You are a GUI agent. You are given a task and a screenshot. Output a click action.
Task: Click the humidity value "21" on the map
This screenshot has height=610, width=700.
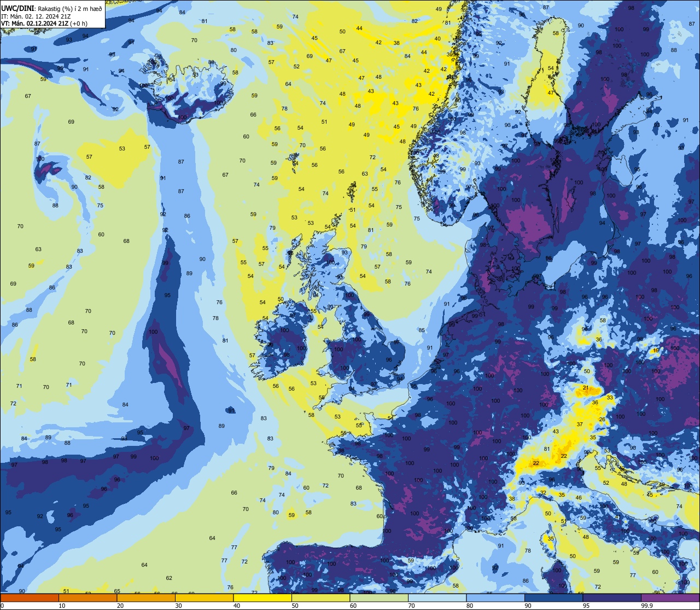(x=586, y=388)
